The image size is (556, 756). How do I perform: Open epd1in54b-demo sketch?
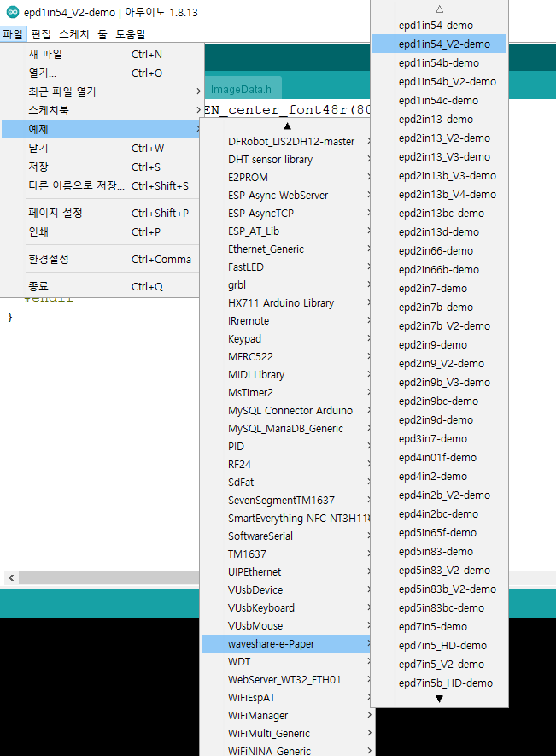[439, 62]
